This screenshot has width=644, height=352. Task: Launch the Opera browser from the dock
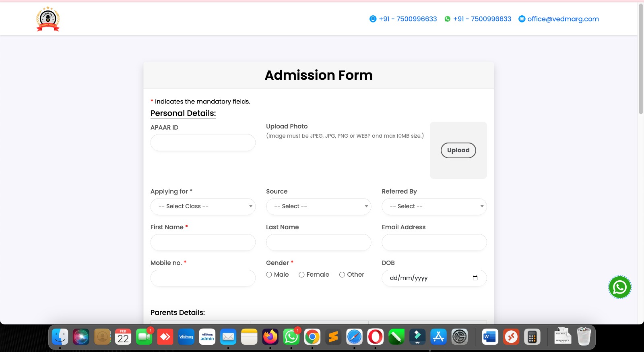point(375,337)
